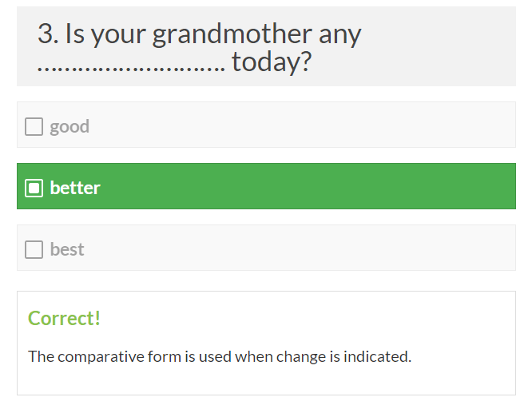
Task: Click the 'good' answer label text
Action: coord(69,126)
